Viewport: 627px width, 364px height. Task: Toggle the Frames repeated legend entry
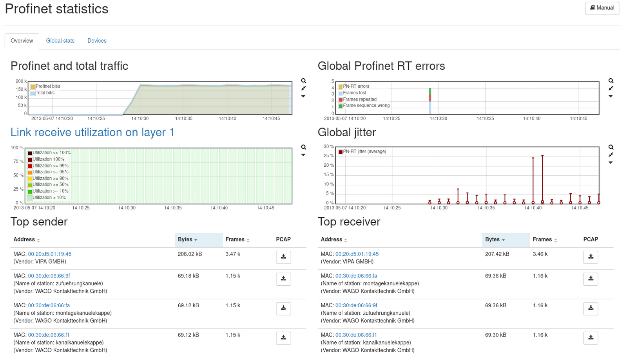pyautogui.click(x=359, y=99)
